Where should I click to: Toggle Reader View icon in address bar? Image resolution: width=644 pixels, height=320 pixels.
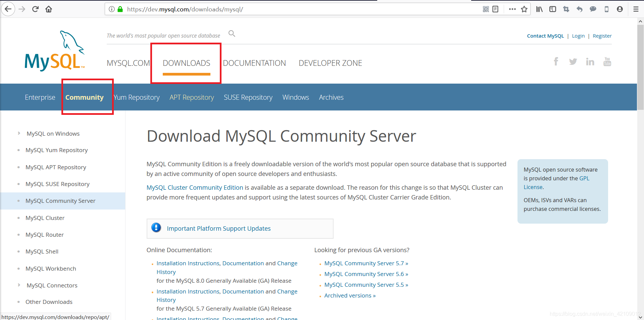click(495, 9)
